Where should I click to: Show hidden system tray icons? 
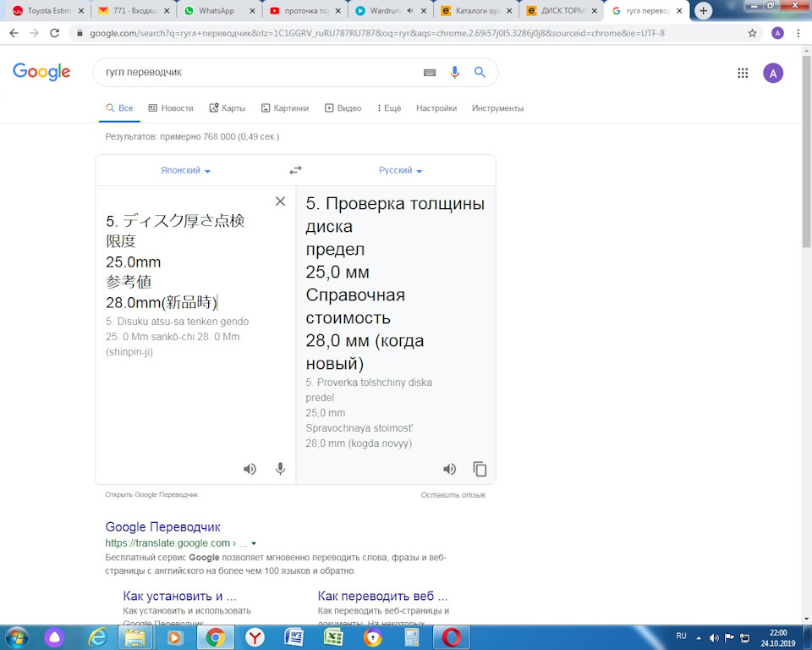pyautogui.click(x=699, y=637)
